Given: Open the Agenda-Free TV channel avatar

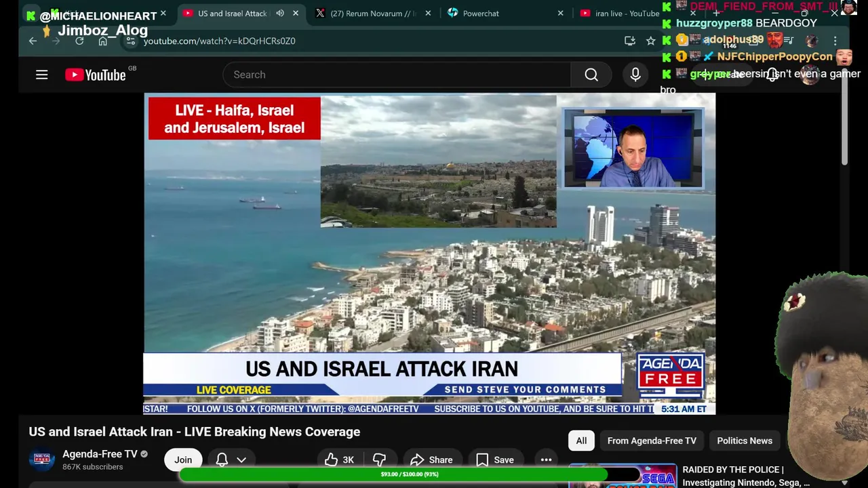Looking at the screenshot, I should 41,460.
